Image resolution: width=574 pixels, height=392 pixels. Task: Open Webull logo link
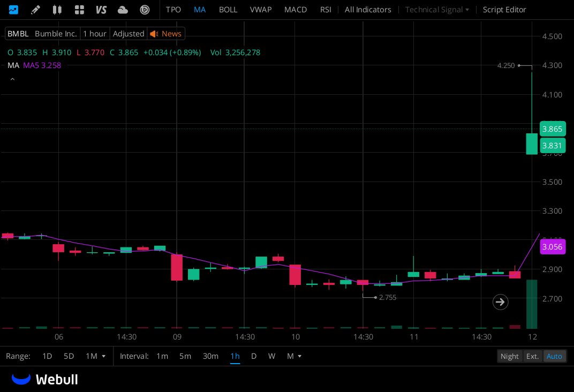point(45,379)
